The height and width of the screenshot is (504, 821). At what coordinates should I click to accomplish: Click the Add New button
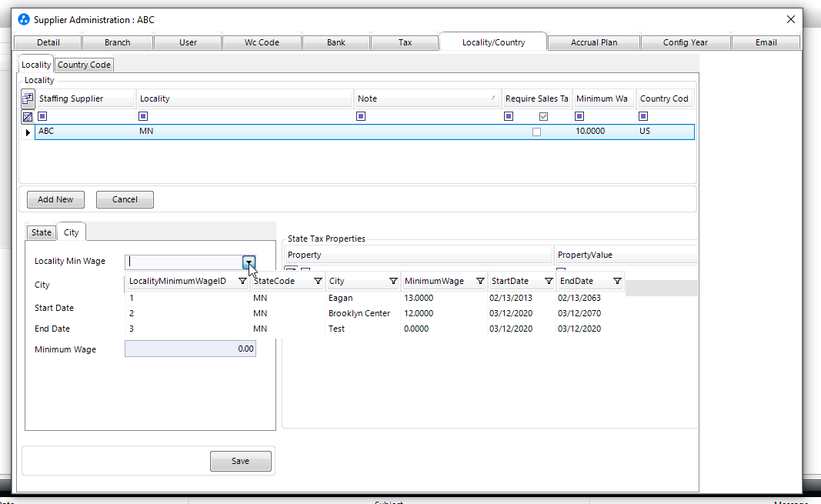(55, 199)
